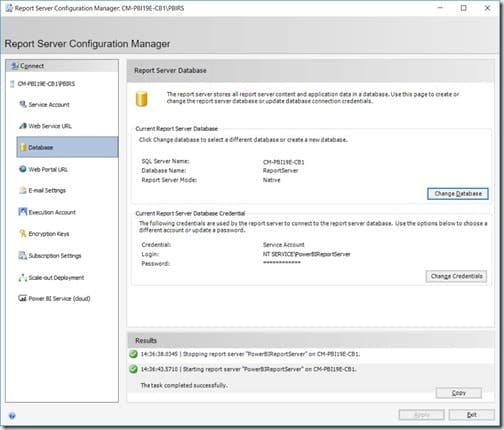Click the green check for Starting report server
Image resolution: width=504 pixels, height=430 pixels.
coord(133,369)
